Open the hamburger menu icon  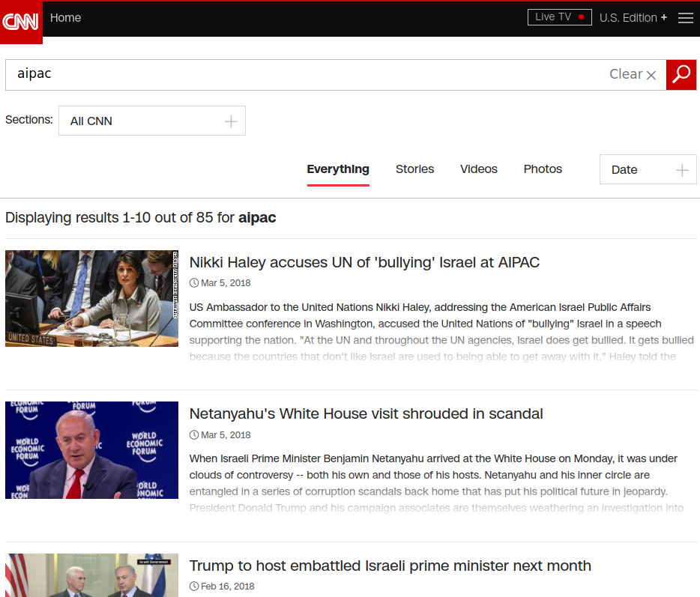point(685,18)
